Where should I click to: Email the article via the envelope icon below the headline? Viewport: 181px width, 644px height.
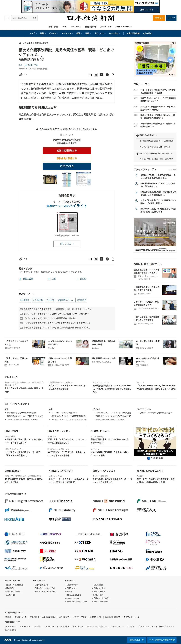pos(90,75)
